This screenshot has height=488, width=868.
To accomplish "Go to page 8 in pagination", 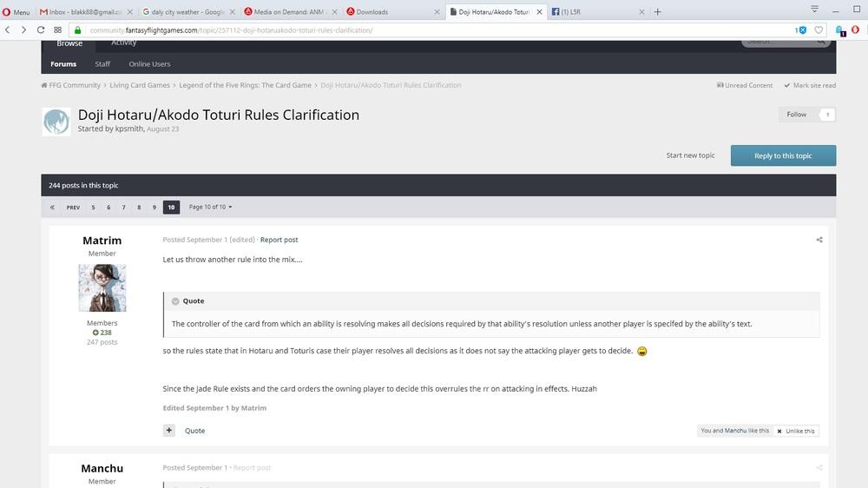I will [x=139, y=208].
